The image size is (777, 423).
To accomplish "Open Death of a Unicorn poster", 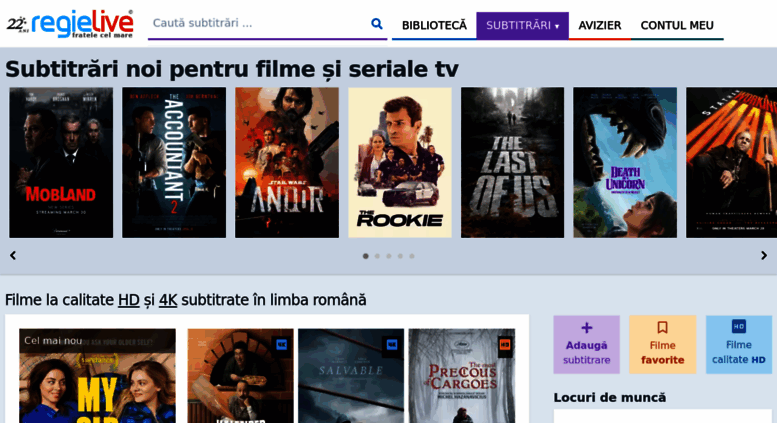I will click(x=625, y=162).
